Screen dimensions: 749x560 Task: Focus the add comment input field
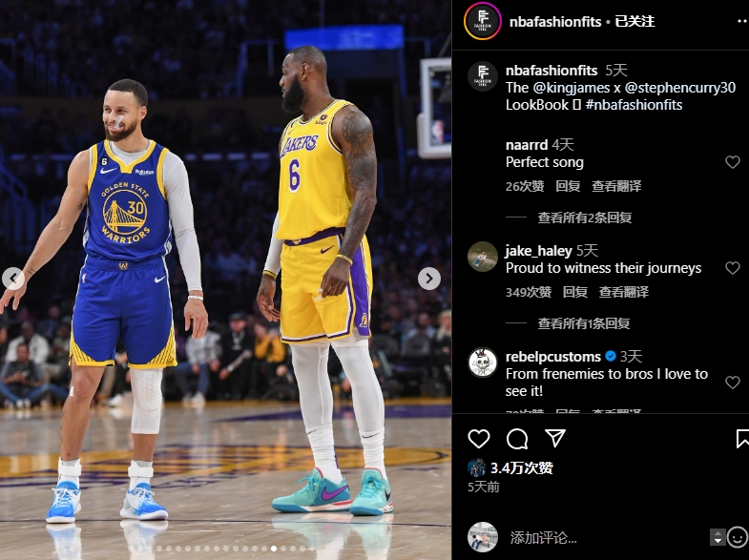[x=607, y=537]
